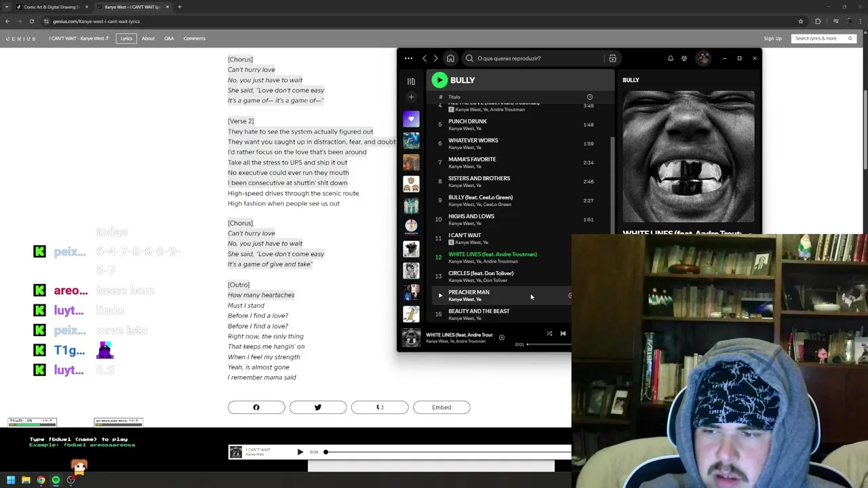Go forward in Spotify navigation

coord(435,58)
